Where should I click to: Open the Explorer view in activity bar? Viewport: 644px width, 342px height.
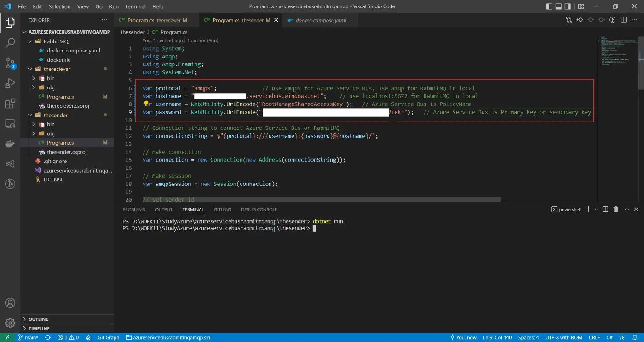tap(10, 23)
